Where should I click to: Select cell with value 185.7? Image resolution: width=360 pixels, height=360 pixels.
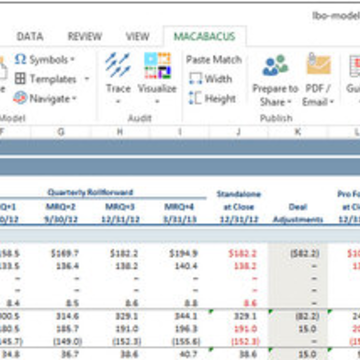click(x=68, y=329)
